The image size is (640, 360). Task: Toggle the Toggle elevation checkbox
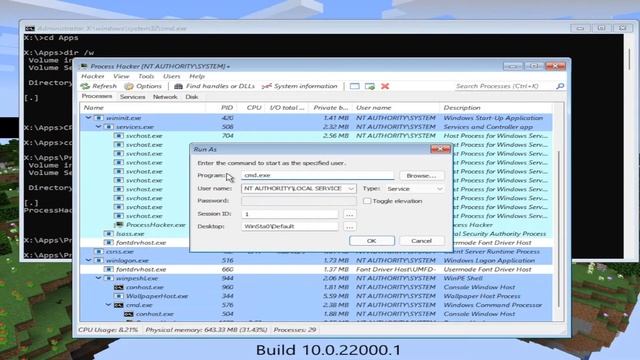click(367, 201)
